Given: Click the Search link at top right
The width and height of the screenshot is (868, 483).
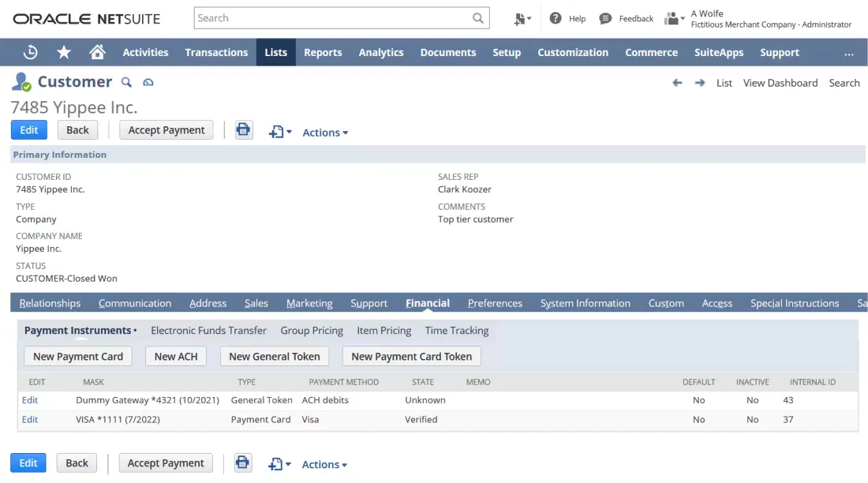Looking at the screenshot, I should [x=844, y=83].
